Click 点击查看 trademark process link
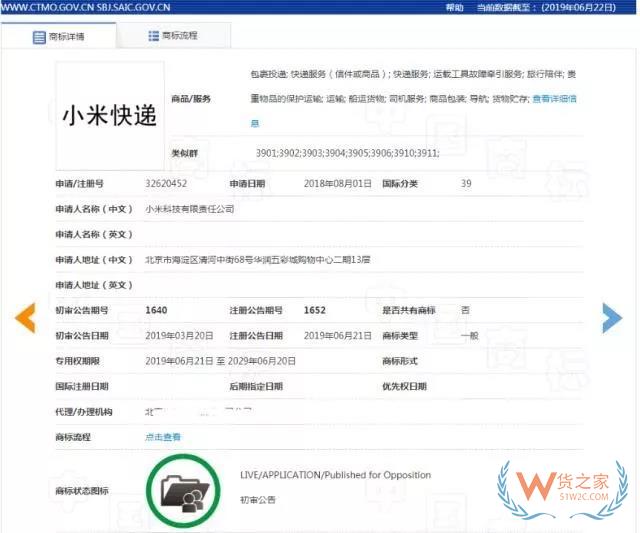This screenshot has height=533, width=640. click(162, 437)
